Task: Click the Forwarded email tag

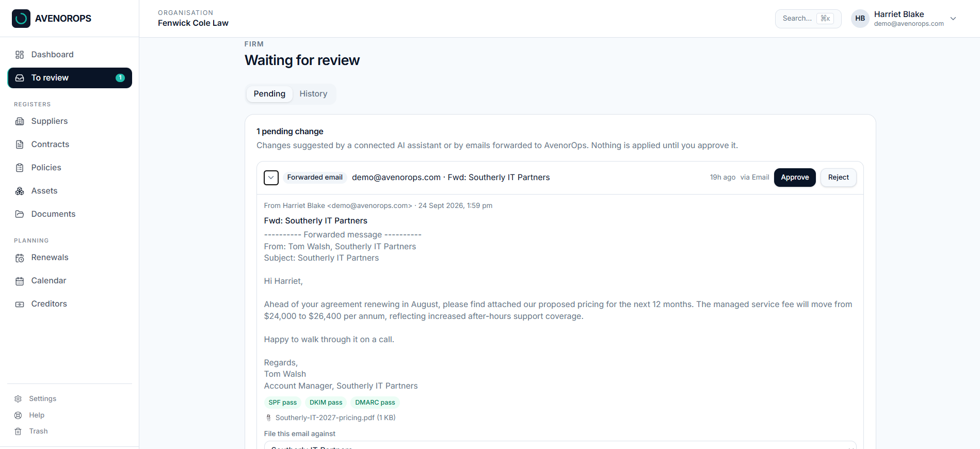Action: tap(315, 178)
